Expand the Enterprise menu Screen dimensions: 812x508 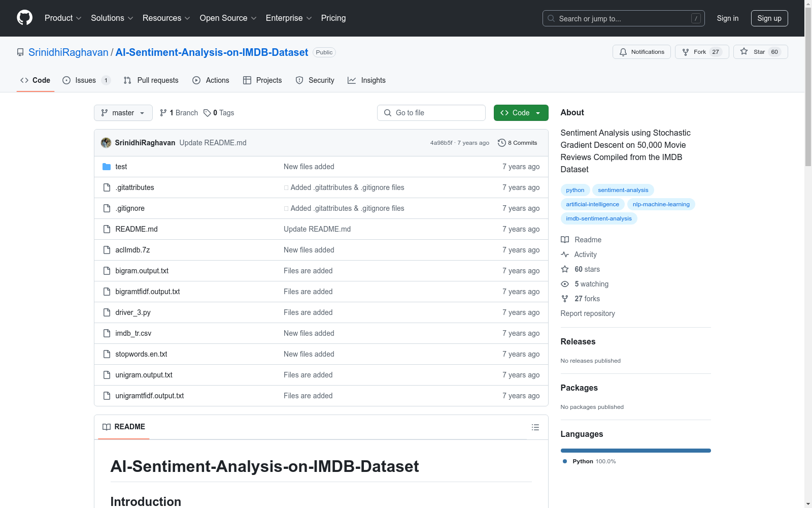coord(289,18)
